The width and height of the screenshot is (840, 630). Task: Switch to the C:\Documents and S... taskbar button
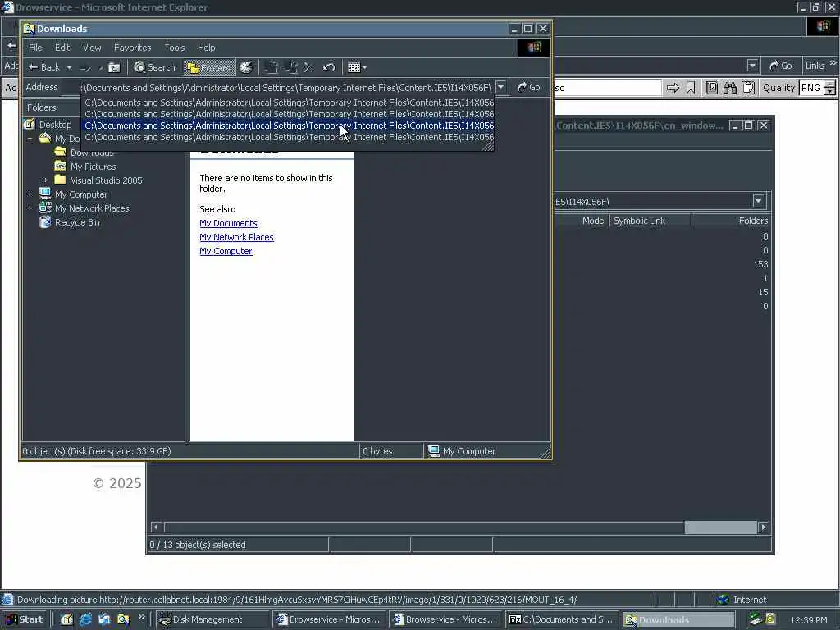(x=562, y=619)
